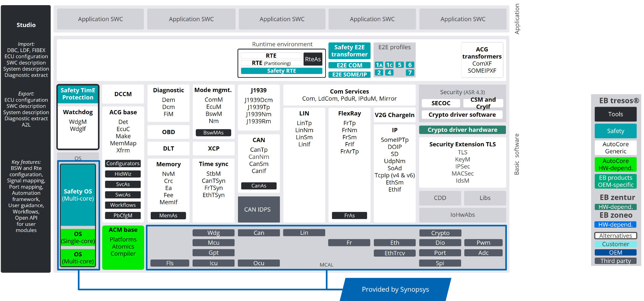
Task: Click the PbCfgM tool box
Action: (x=123, y=215)
